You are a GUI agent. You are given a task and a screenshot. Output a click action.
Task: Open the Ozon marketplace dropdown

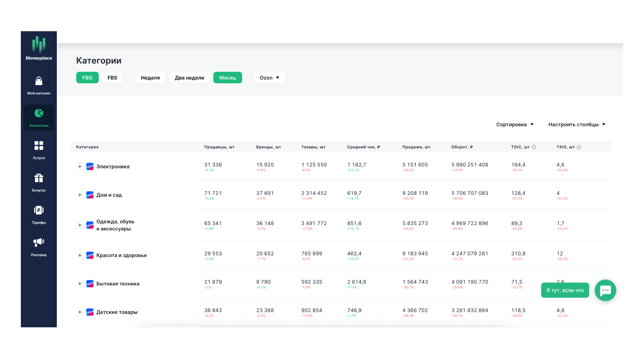[x=269, y=78]
